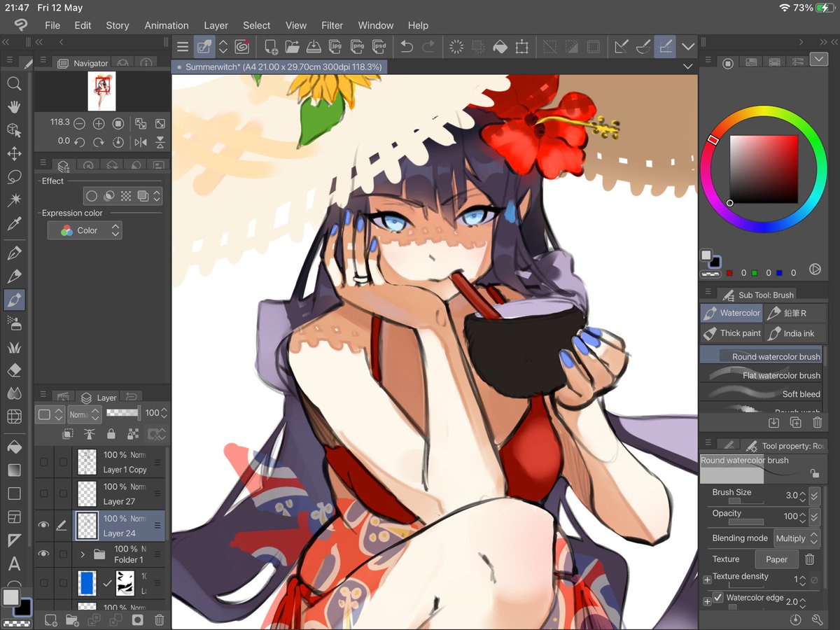
Task: Click the Scale/Rotate transform icon
Action: (x=521, y=47)
